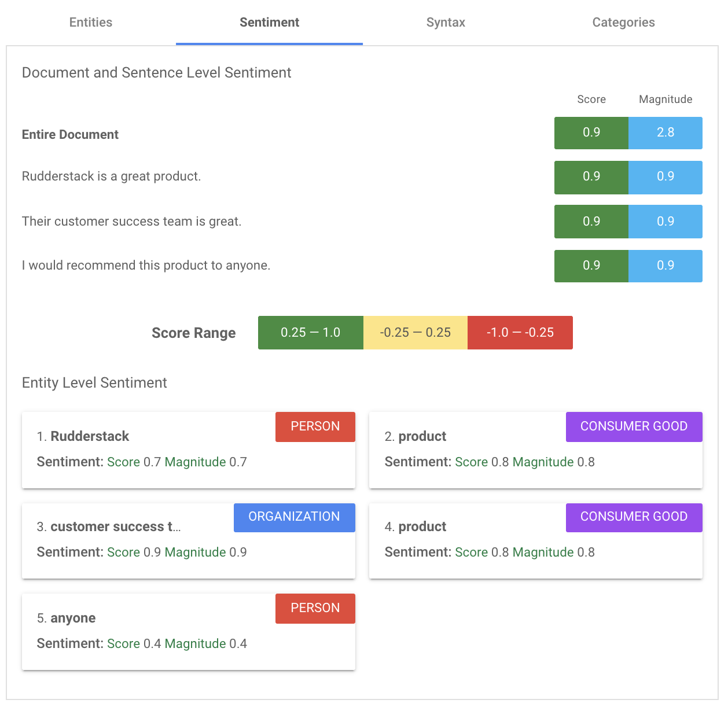
Task: Click the score badge for sentence about recommending
Action: [591, 266]
